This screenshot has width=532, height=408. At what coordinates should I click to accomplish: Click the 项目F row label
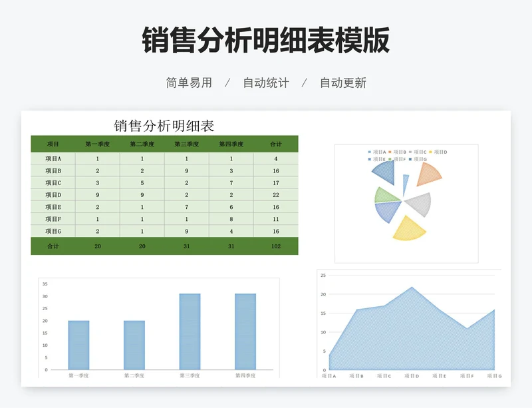(x=53, y=219)
